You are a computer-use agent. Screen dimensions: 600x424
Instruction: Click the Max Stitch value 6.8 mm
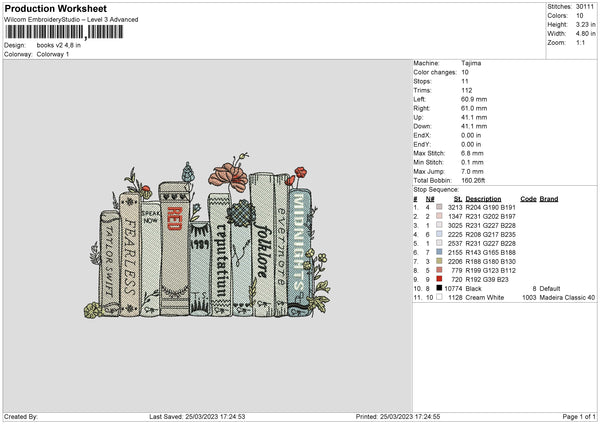472,153
